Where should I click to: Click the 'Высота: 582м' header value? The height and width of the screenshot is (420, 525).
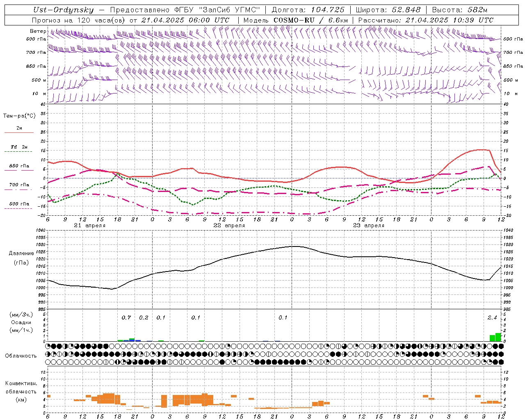459,10
